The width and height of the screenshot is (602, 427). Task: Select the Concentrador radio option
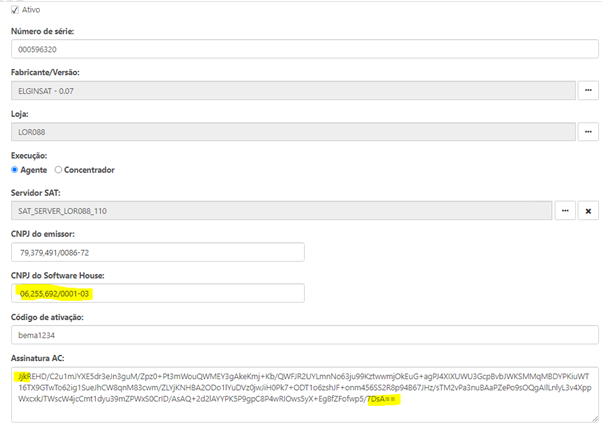point(59,170)
